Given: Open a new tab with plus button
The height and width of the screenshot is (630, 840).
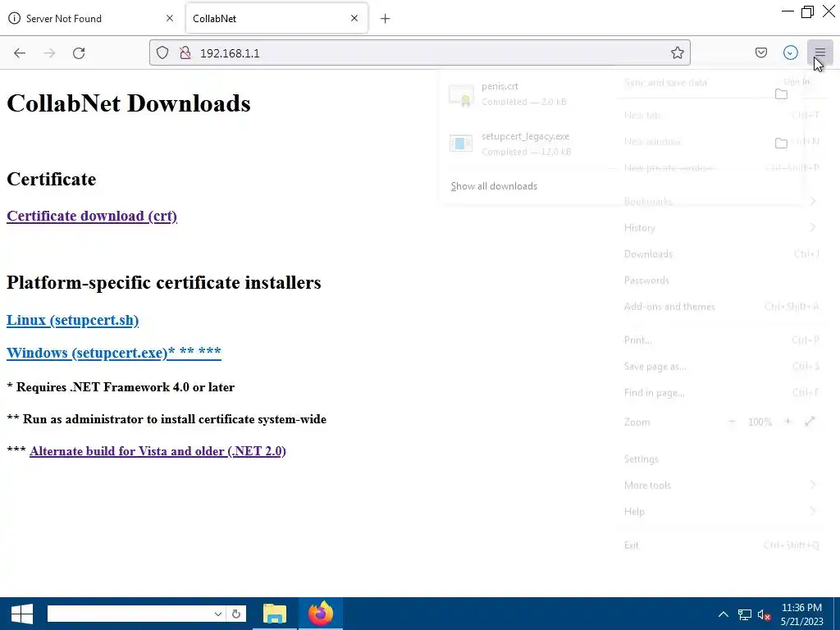Looking at the screenshot, I should coord(386,19).
